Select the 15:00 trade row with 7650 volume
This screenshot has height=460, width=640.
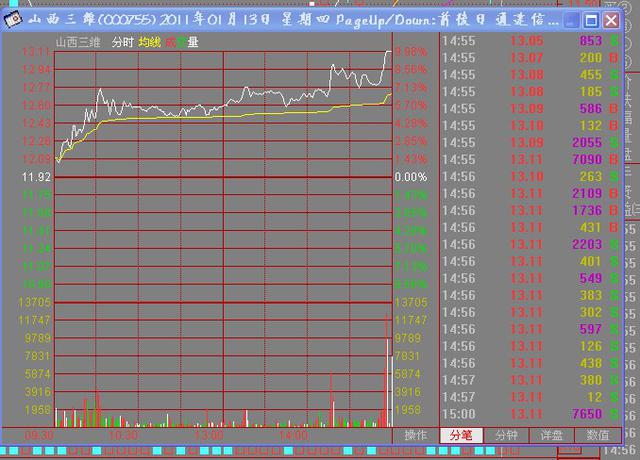click(x=532, y=414)
